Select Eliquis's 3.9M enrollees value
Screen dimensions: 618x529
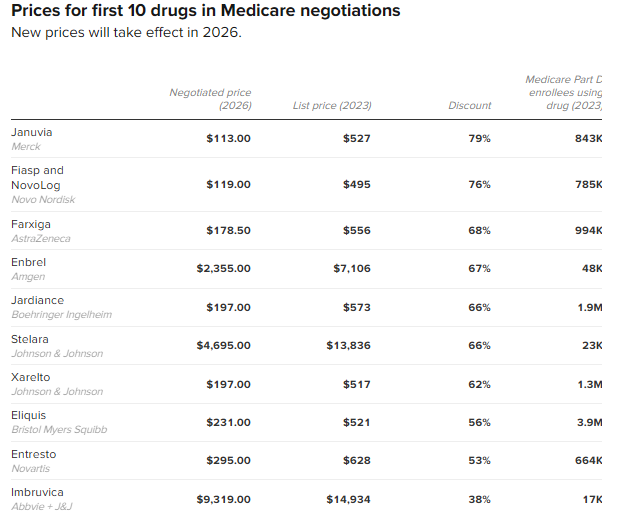coord(590,423)
